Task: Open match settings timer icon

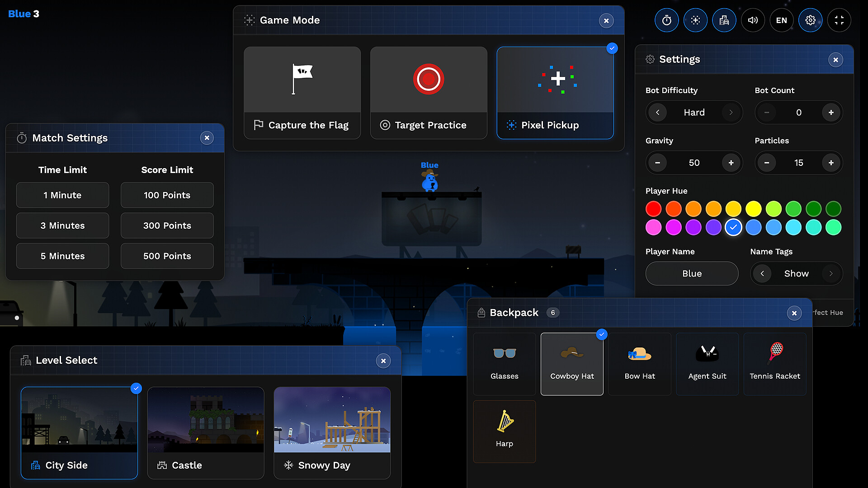Action: tap(666, 20)
